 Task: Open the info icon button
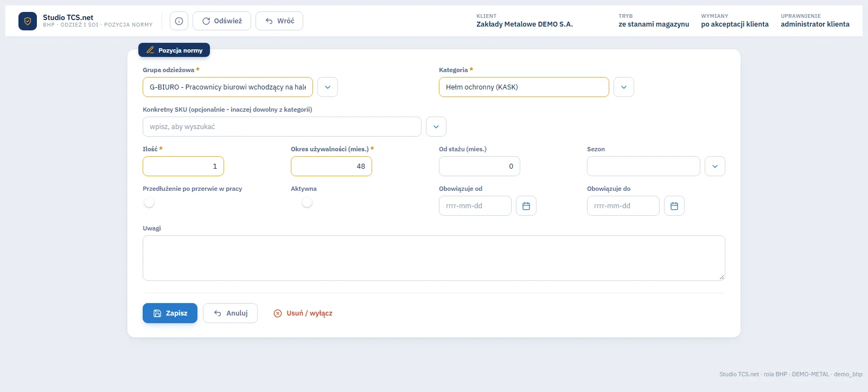click(179, 21)
